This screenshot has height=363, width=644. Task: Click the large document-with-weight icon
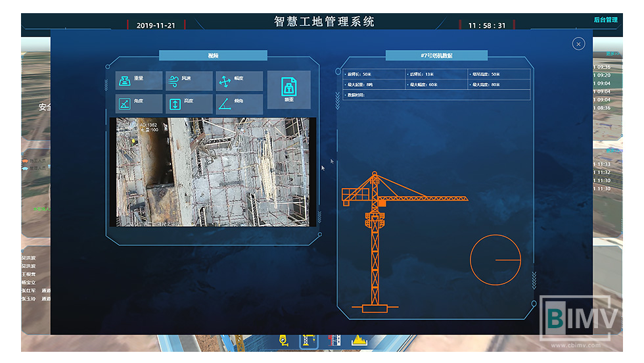point(288,87)
